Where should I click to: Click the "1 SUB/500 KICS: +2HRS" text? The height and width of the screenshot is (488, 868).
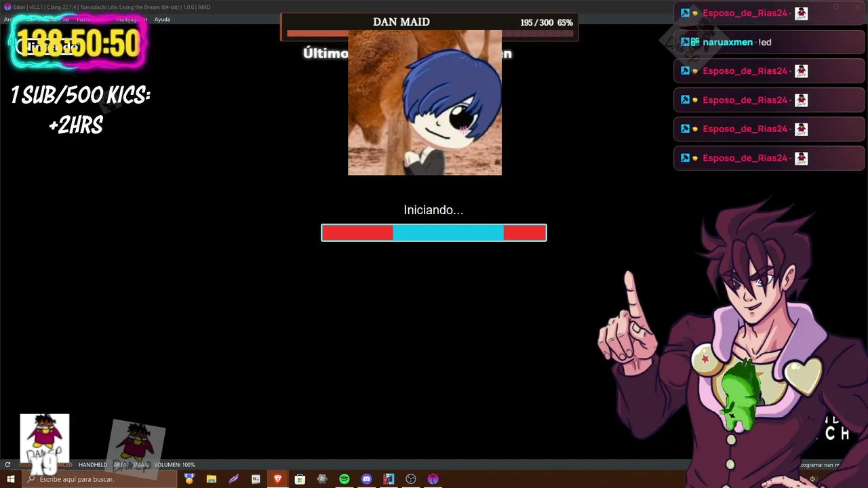pyautogui.click(x=80, y=110)
